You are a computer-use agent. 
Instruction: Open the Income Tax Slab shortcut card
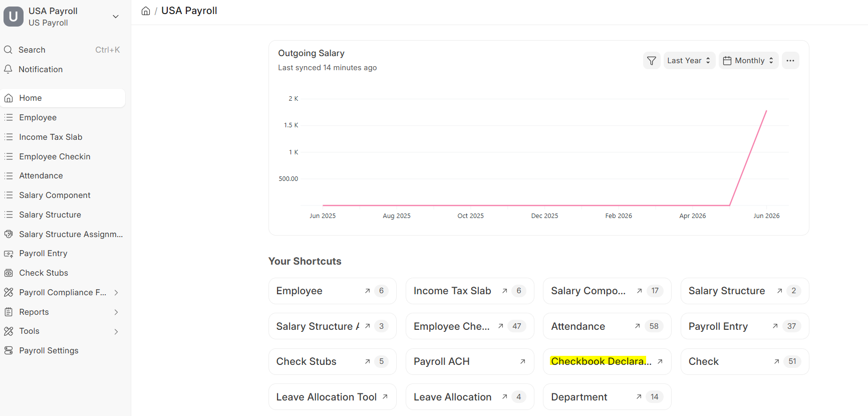point(470,291)
